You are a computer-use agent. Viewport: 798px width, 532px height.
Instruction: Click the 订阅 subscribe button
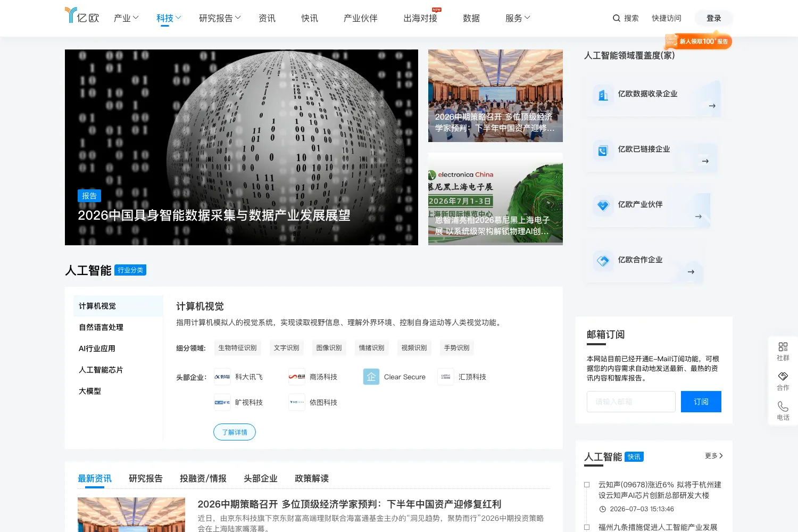tap(701, 402)
